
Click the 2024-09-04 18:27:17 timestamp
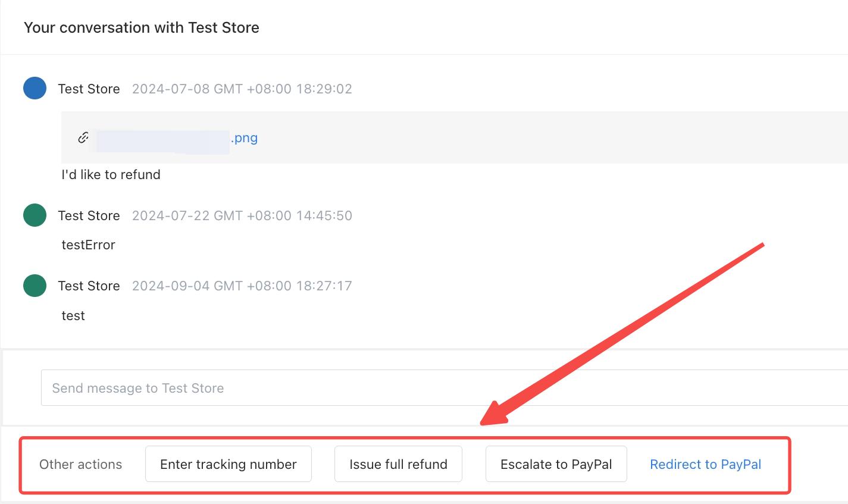[242, 286]
